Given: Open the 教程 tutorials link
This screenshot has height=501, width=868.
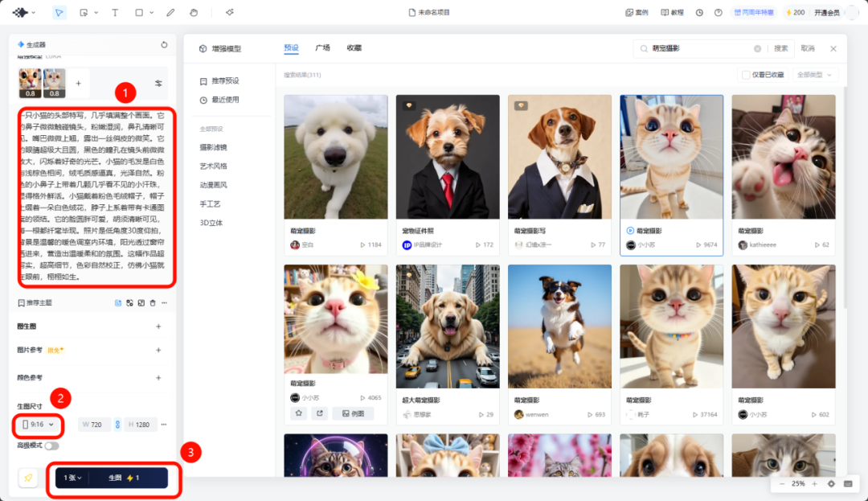Looking at the screenshot, I should tap(672, 12).
